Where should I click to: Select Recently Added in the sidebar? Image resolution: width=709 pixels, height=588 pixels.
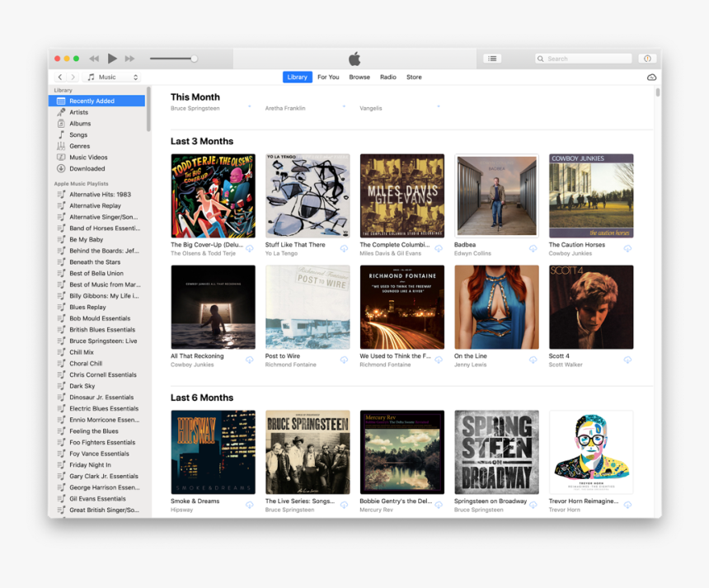(x=96, y=101)
